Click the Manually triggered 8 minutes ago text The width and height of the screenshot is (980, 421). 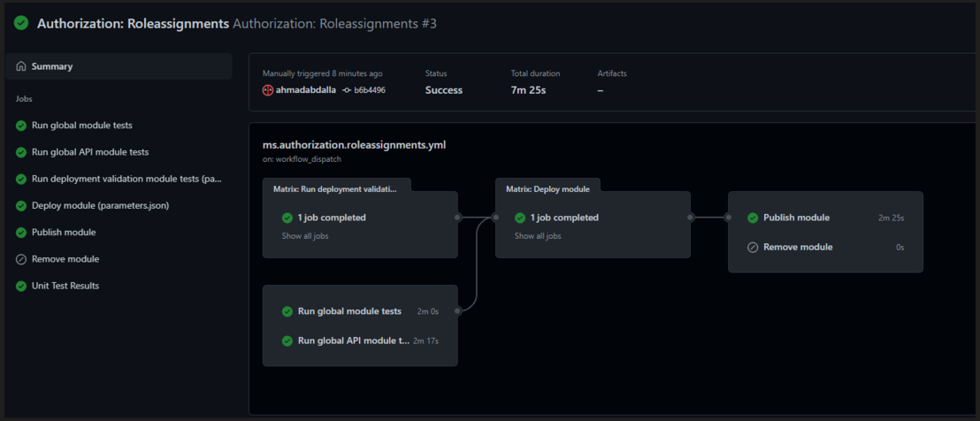323,73
